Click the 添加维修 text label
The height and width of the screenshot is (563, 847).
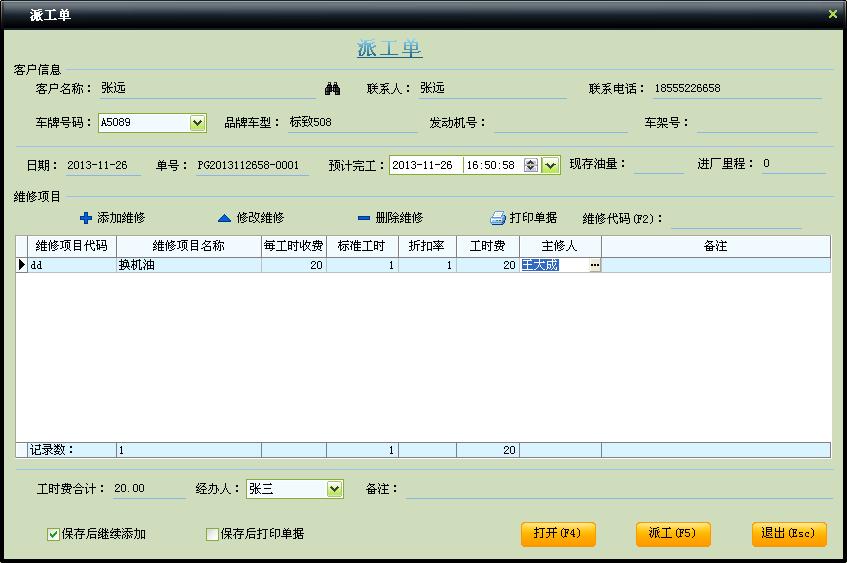pyautogui.click(x=121, y=218)
